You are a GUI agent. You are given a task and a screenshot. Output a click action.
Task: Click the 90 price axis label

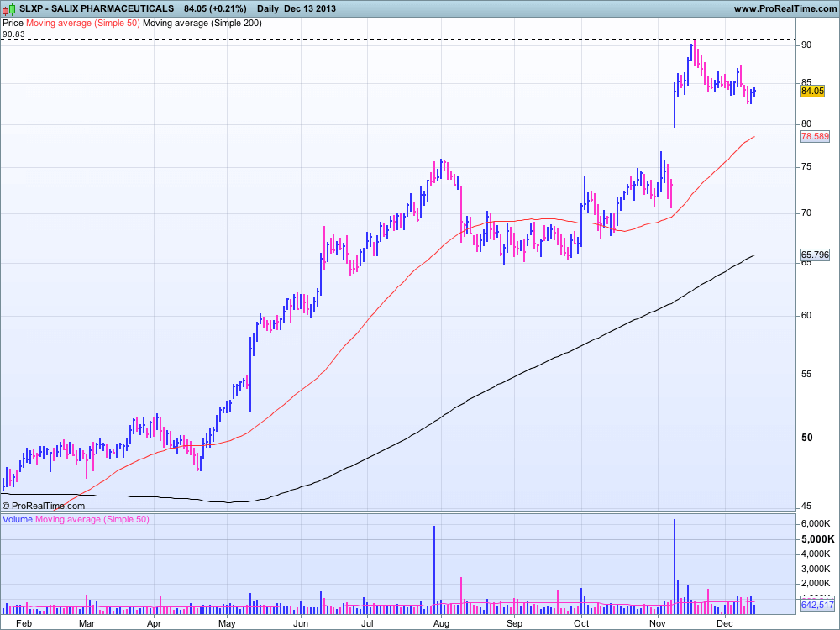click(x=806, y=45)
